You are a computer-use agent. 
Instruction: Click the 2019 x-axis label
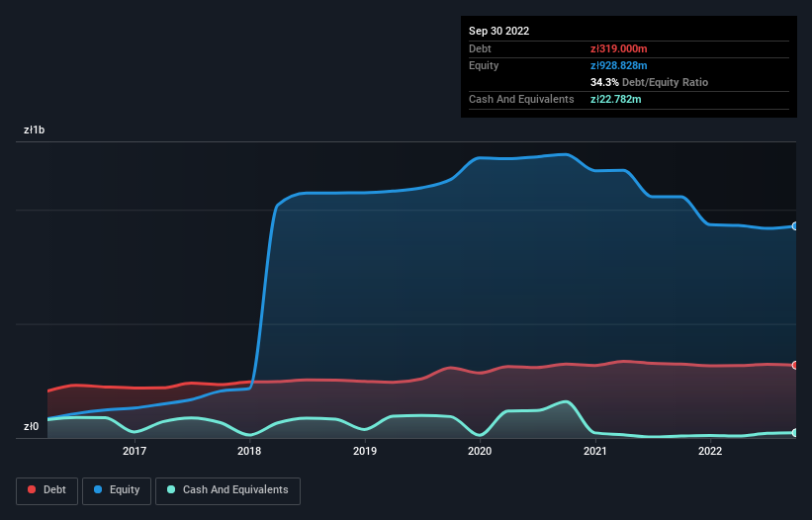tap(365, 451)
